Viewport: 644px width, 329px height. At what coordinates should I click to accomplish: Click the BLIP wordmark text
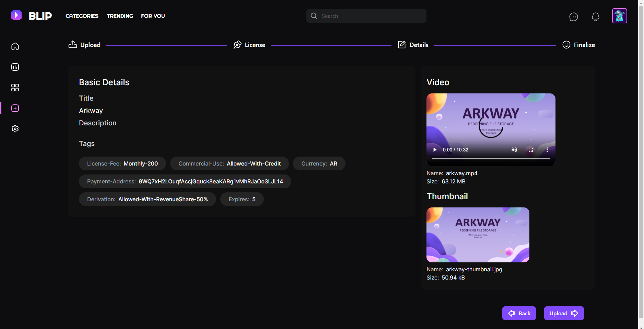click(40, 16)
